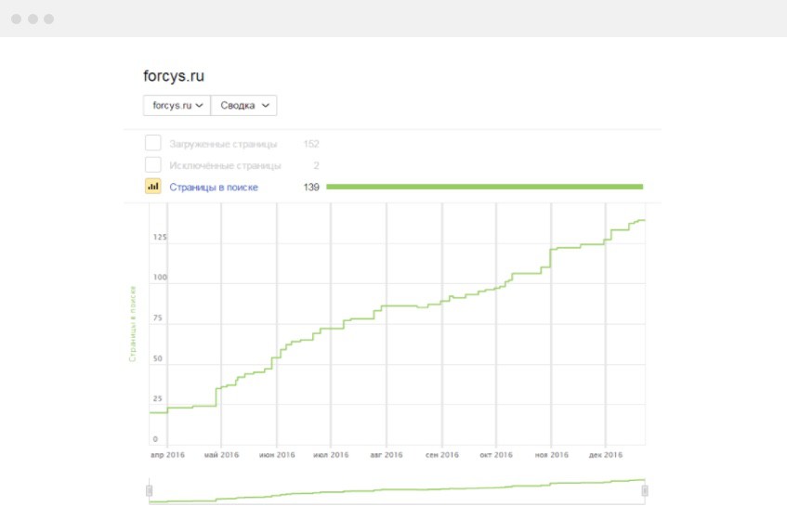Click the ноя 2016 axis label
787x532 pixels.
[551, 455]
